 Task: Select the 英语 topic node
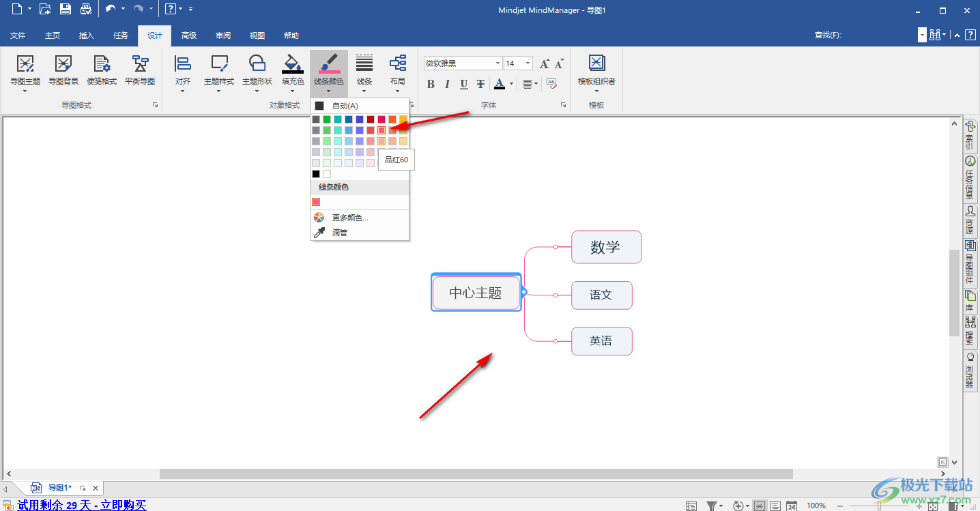click(x=601, y=341)
